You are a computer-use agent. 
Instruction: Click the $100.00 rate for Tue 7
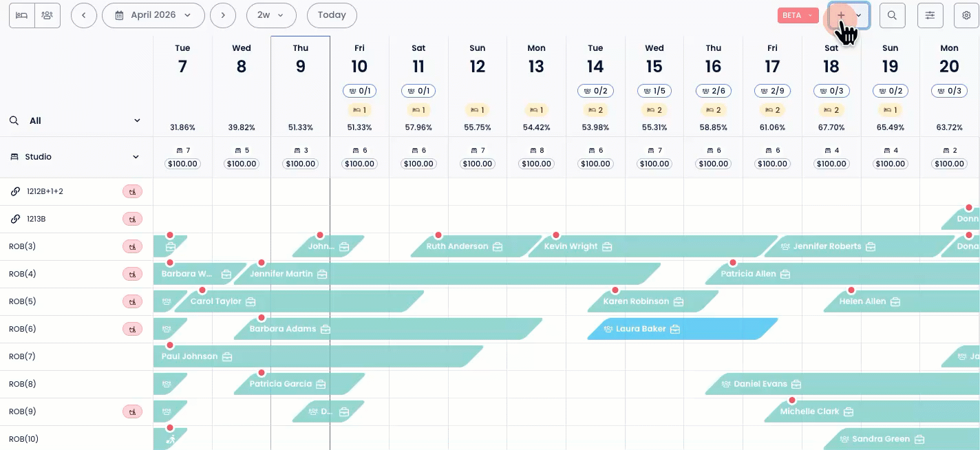[182, 164]
